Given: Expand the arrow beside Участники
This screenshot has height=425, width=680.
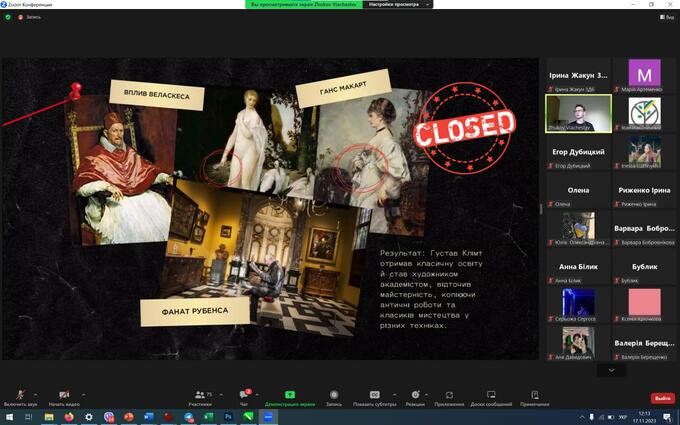Looking at the screenshot, I should pos(221,394).
